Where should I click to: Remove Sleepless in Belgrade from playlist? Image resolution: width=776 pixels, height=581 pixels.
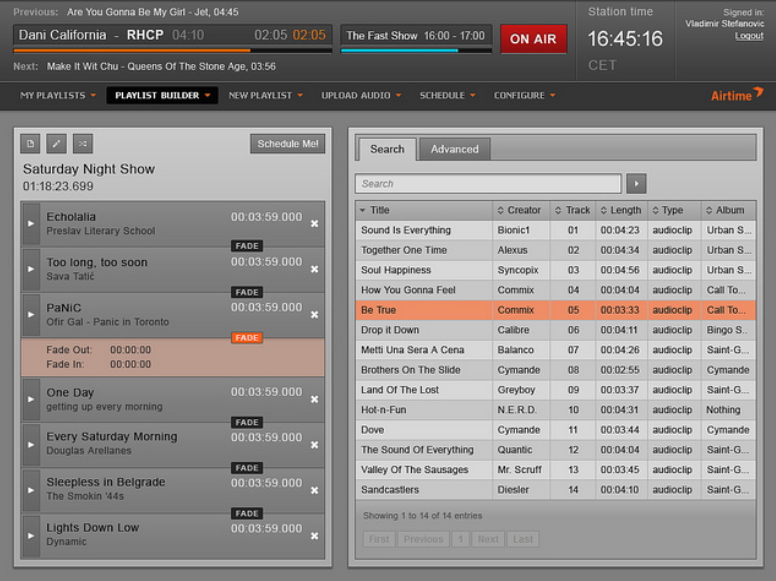[314, 490]
